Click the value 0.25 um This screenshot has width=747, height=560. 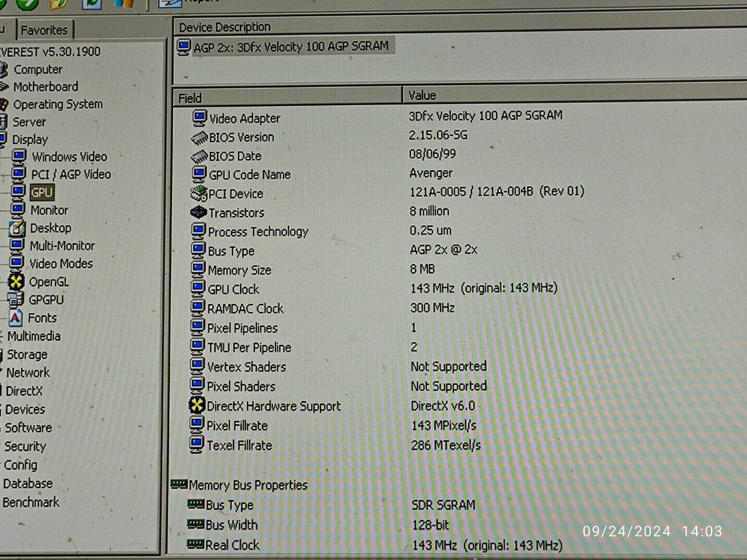pyautogui.click(x=430, y=230)
